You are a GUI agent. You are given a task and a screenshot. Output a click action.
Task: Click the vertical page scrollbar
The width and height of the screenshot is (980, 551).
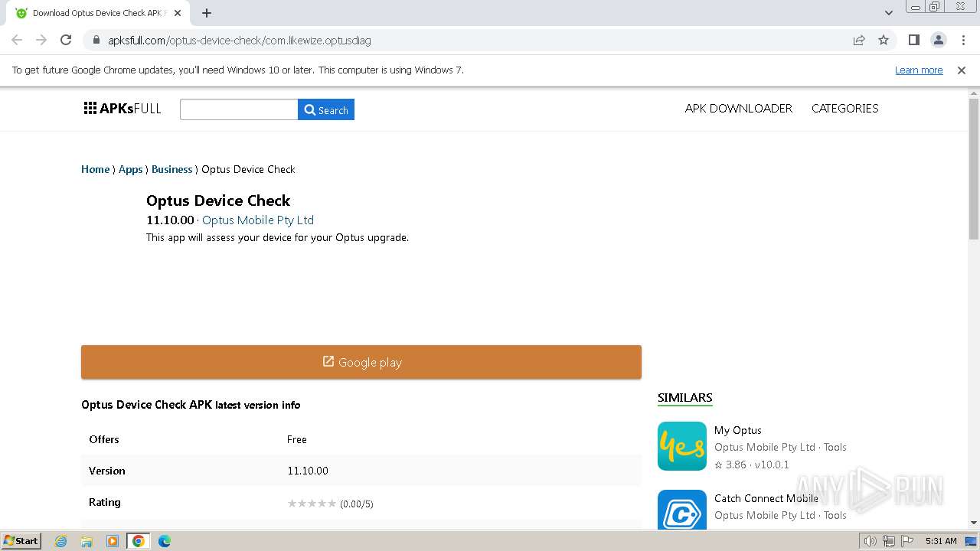click(x=974, y=168)
